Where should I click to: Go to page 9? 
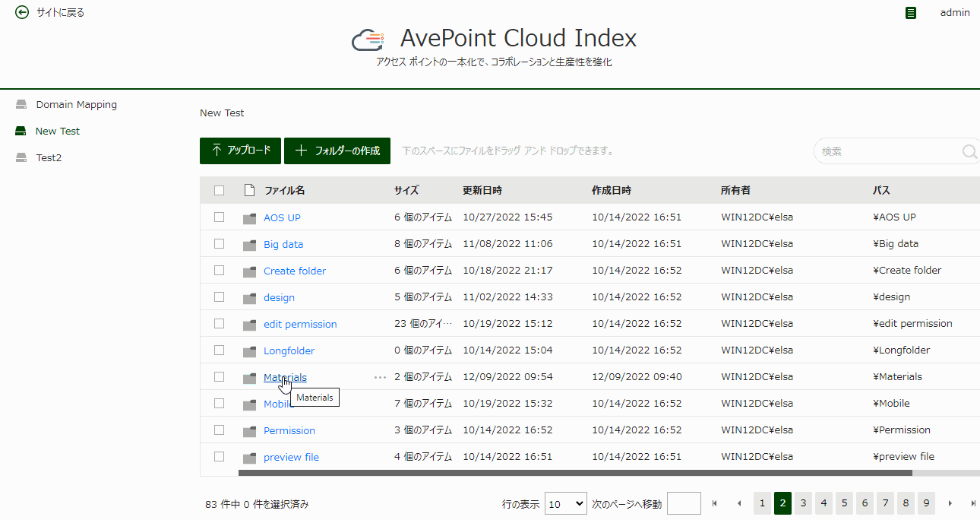point(926,503)
